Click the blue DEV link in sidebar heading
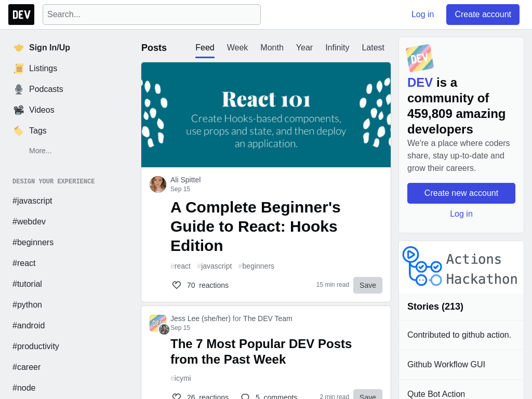The image size is (532, 399). tap(420, 83)
